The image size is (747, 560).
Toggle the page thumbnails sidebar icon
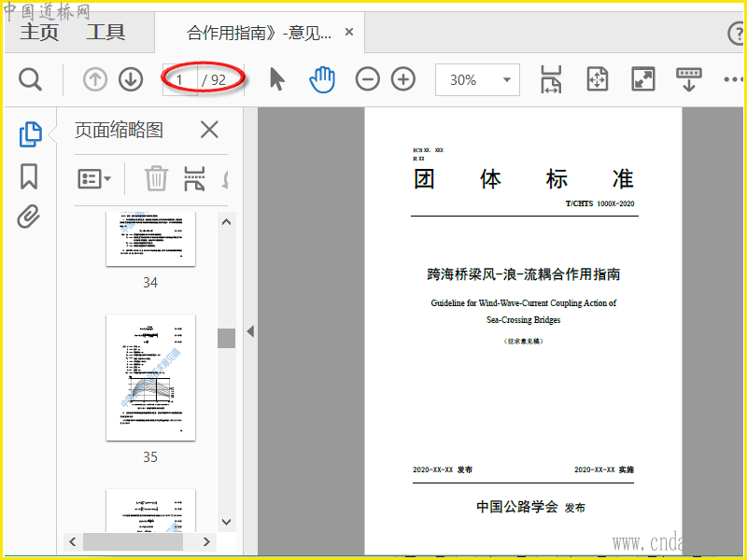click(x=31, y=134)
